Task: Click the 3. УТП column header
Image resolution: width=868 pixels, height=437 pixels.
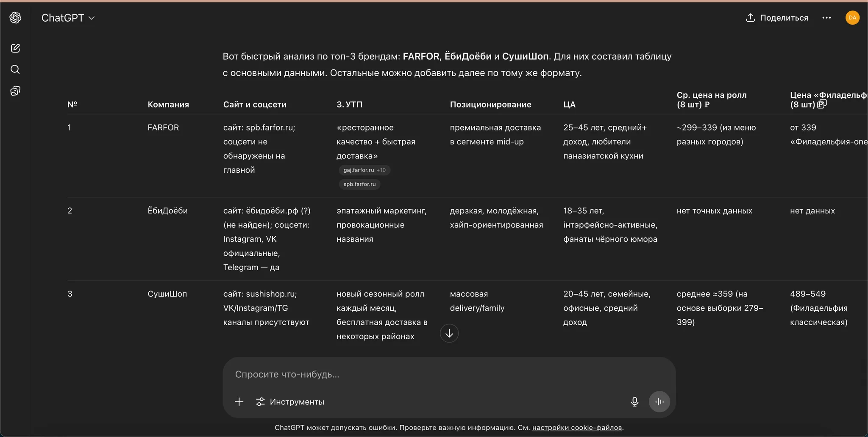Action: click(x=350, y=105)
